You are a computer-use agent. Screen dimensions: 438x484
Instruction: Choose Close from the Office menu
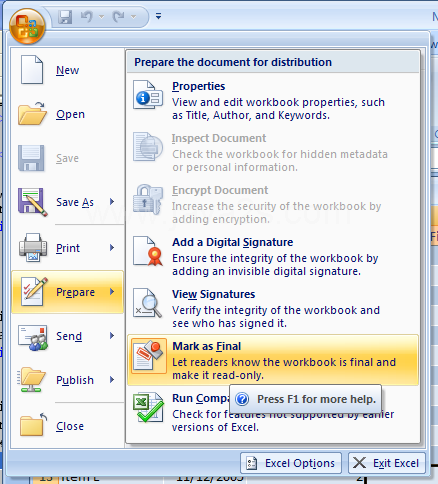click(70, 426)
